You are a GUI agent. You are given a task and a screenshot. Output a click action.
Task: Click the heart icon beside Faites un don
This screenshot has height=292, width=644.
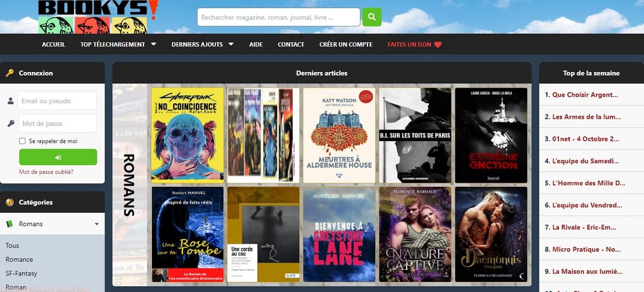[438, 44]
